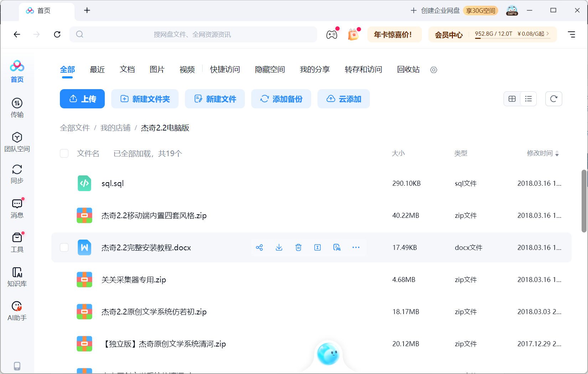This screenshot has height=374, width=588.
Task: Reload using the refresh icon beside arrows
Action: tap(57, 34)
